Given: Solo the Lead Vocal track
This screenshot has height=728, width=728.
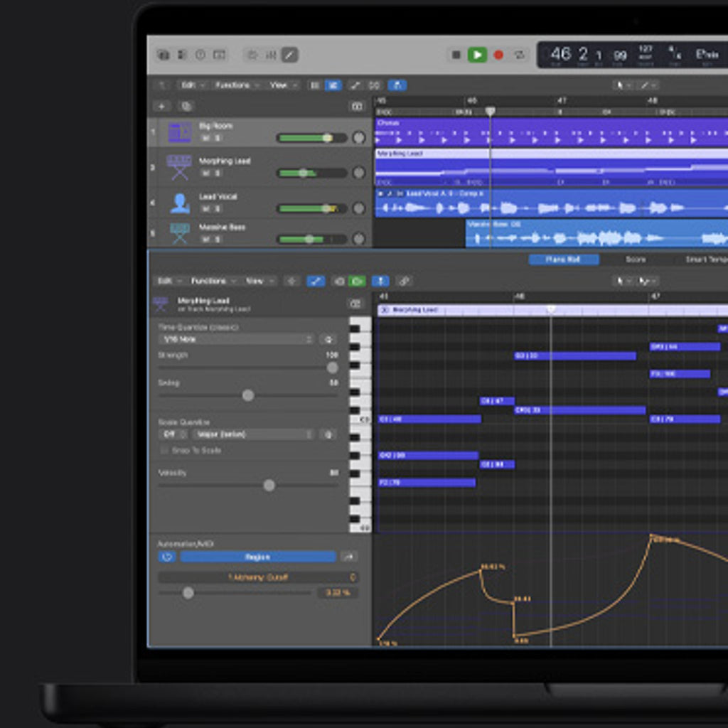Looking at the screenshot, I should (218, 208).
